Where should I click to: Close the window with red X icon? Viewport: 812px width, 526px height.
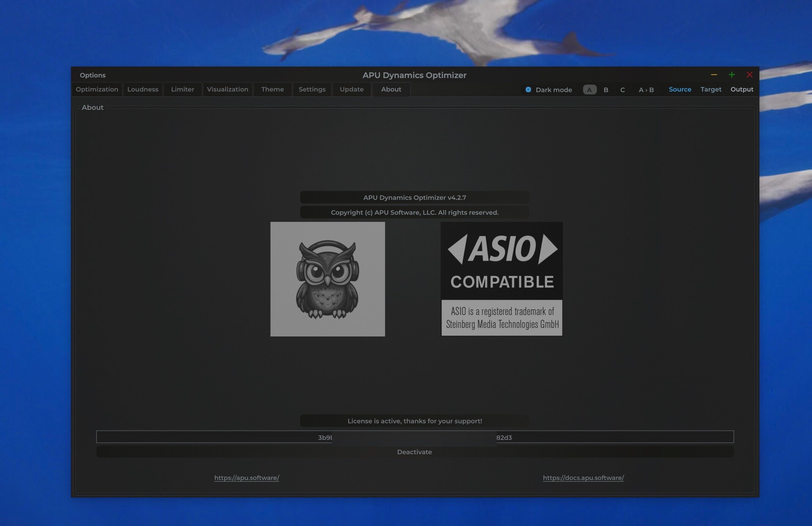point(749,75)
